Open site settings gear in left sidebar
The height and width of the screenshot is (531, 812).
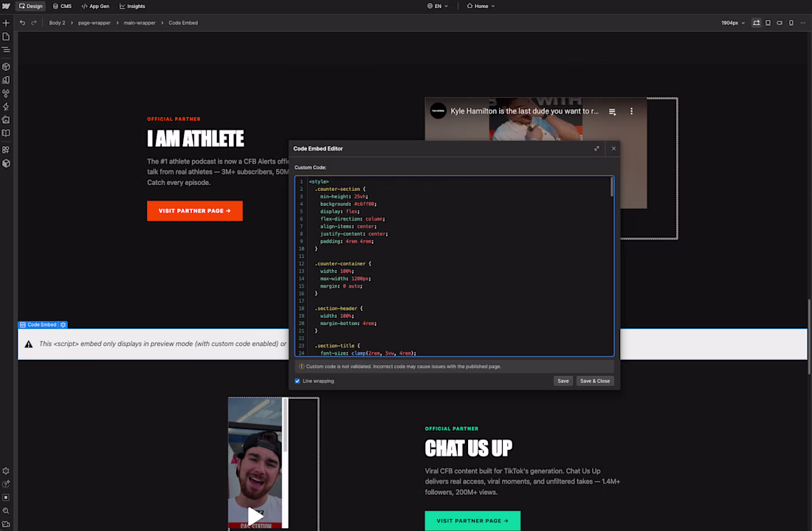tap(6, 471)
